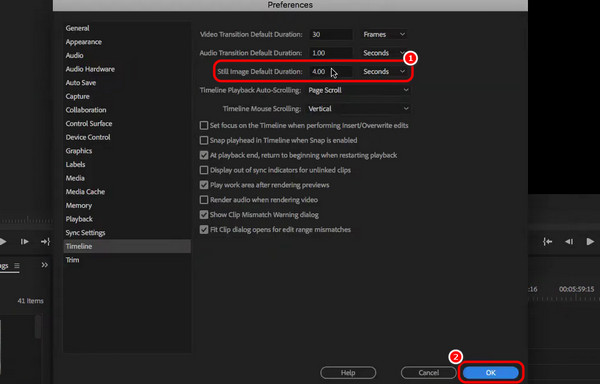Click the Help button
600x384 pixels.
pos(348,373)
